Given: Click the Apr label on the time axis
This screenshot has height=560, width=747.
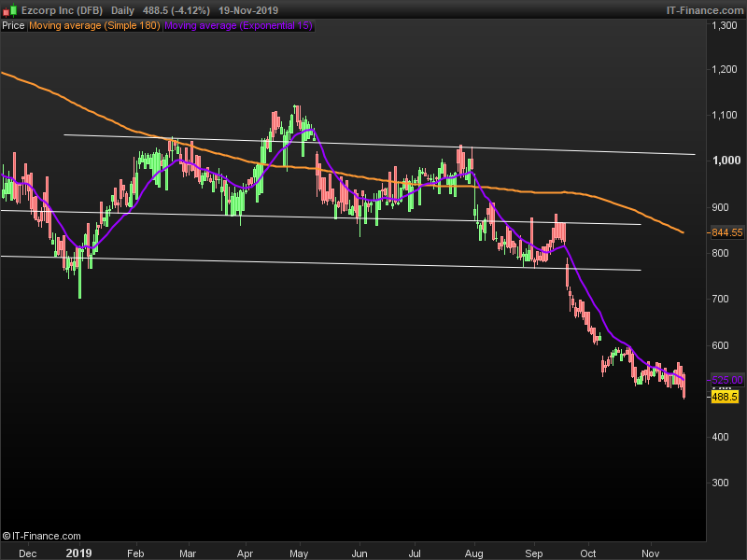Looking at the screenshot, I should (x=245, y=553).
